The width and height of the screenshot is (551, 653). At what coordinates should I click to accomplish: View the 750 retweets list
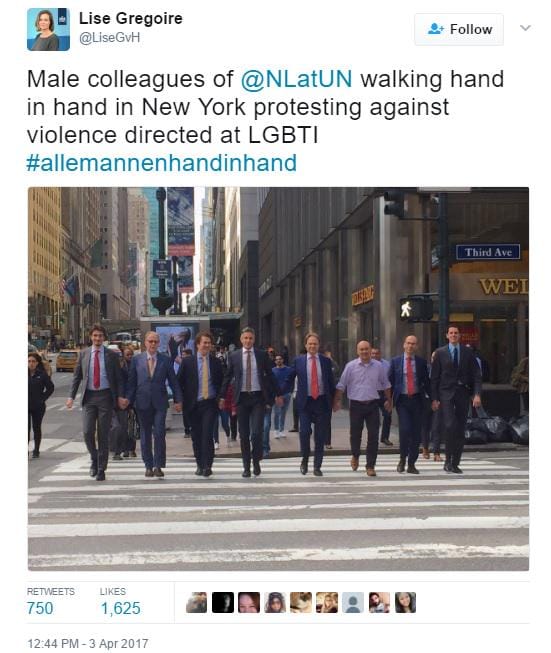(40, 608)
